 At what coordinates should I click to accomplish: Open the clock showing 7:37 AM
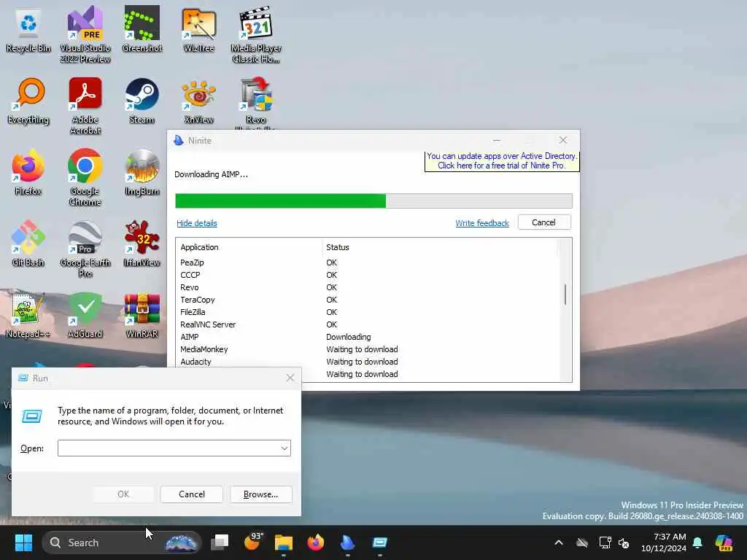tap(664, 542)
